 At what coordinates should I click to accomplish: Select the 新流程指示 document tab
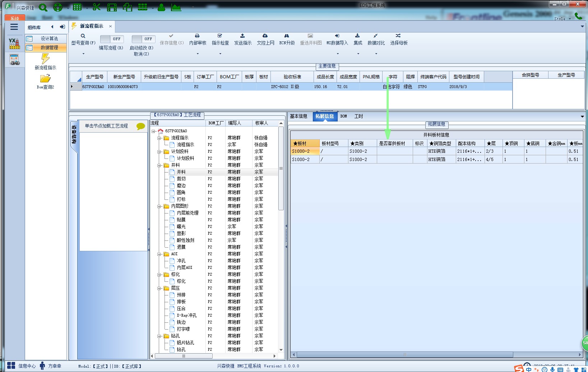tap(92, 26)
